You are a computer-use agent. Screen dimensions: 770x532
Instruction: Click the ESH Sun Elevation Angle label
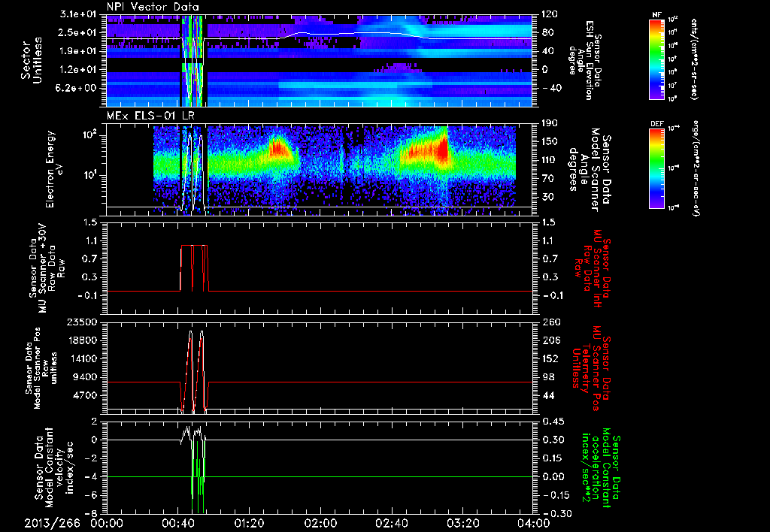pyautogui.click(x=584, y=60)
